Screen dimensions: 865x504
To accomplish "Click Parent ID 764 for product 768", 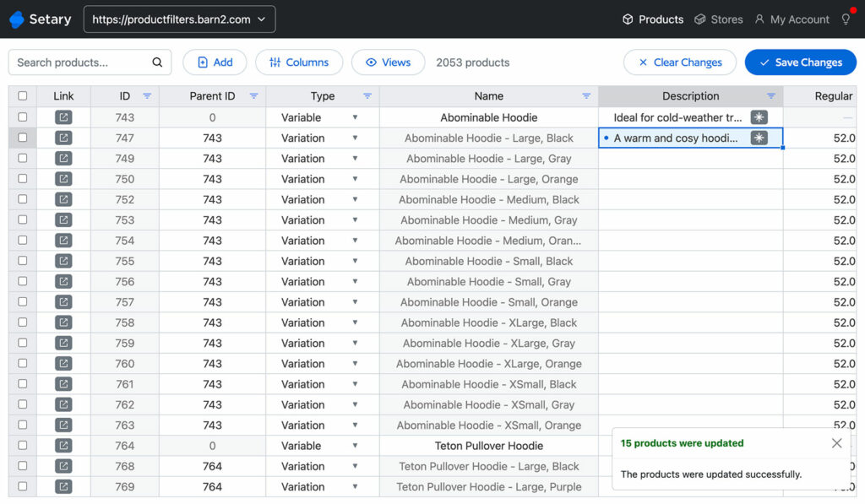I will pyautogui.click(x=212, y=466).
